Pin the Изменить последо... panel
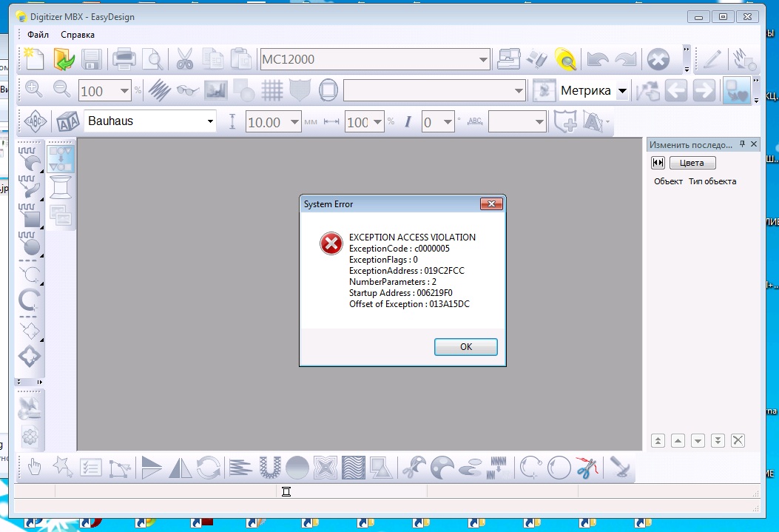Image resolution: width=779 pixels, height=532 pixels. 742,144
